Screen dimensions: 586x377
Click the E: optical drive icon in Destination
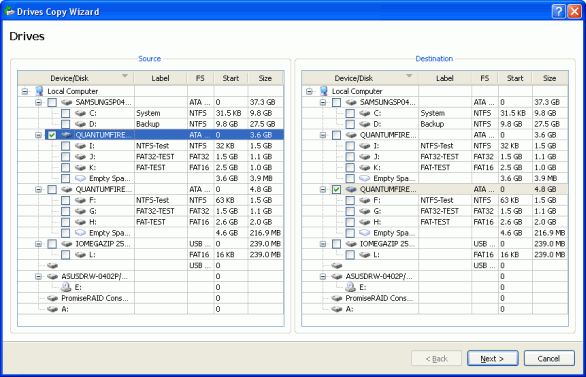(351, 287)
